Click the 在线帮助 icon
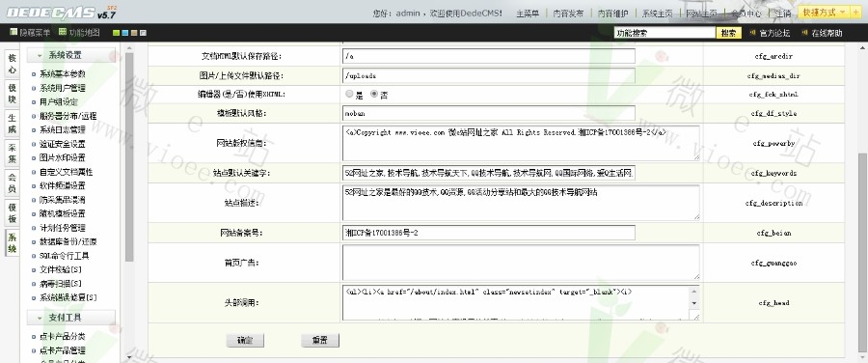The height and width of the screenshot is (363, 868). [x=805, y=33]
